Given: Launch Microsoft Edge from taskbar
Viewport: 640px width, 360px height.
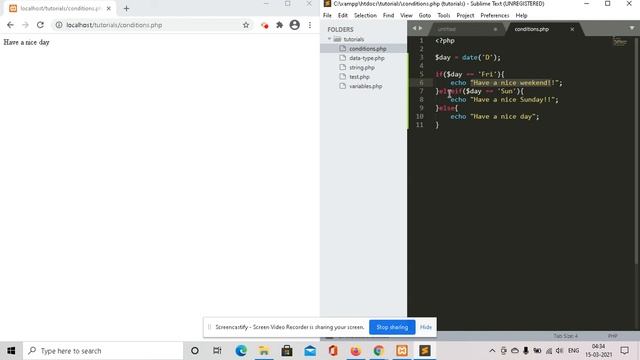Looking at the screenshot, I should click(241, 351).
